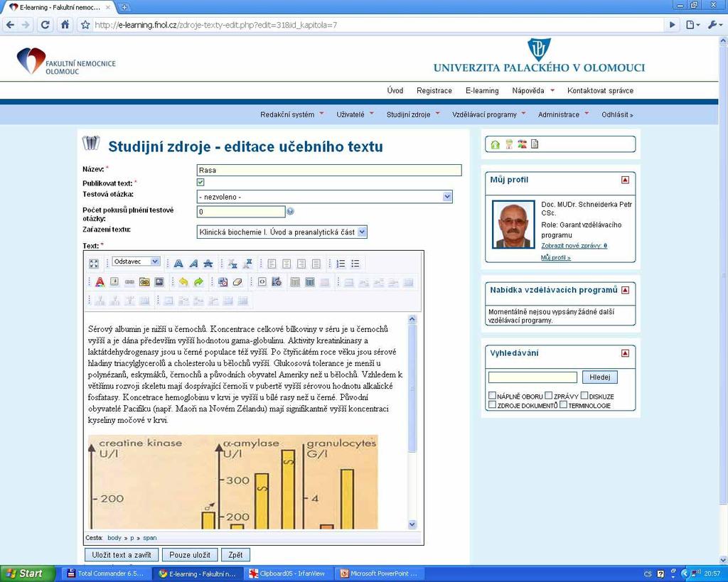This screenshot has height=582, width=728.
Task: Click inside the Název field
Action: [x=329, y=170]
